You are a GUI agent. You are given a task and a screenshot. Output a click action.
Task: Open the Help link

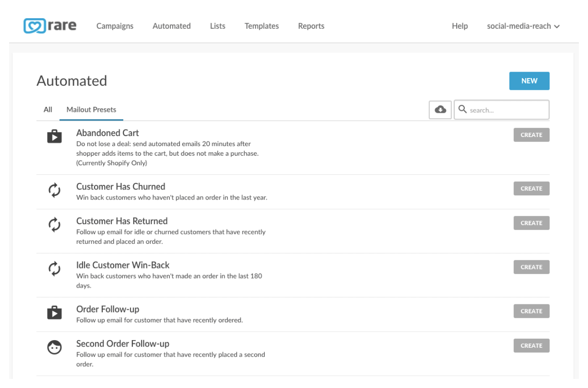460,26
